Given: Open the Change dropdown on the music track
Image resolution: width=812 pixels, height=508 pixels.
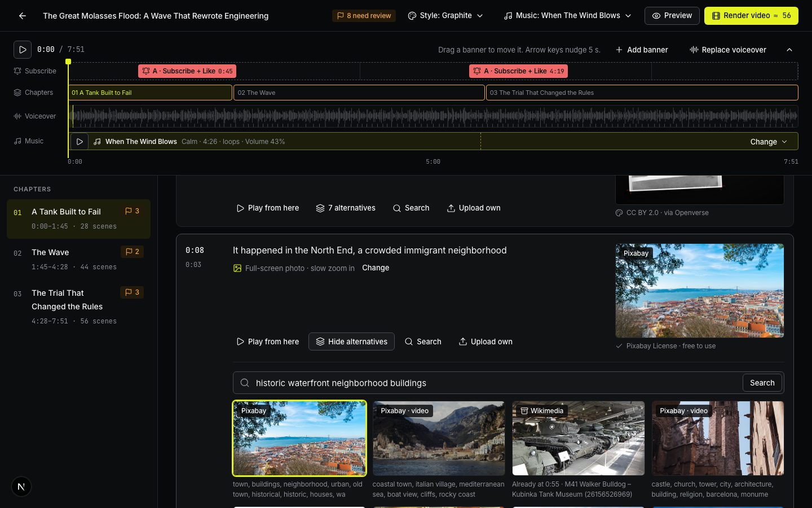Looking at the screenshot, I should (x=769, y=142).
